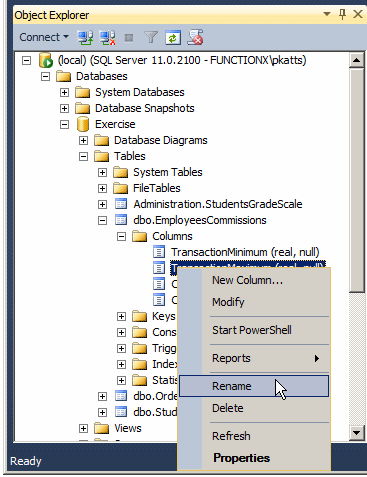This screenshot has width=367, height=477.
Task: Select the dbo.EmployeesCommissions table icon
Action: (x=121, y=220)
